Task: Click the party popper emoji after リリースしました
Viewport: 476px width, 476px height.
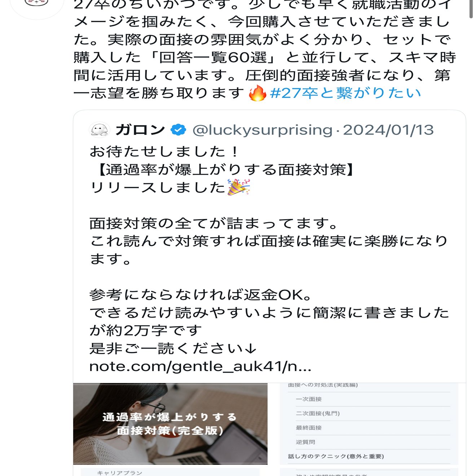Action: (239, 187)
